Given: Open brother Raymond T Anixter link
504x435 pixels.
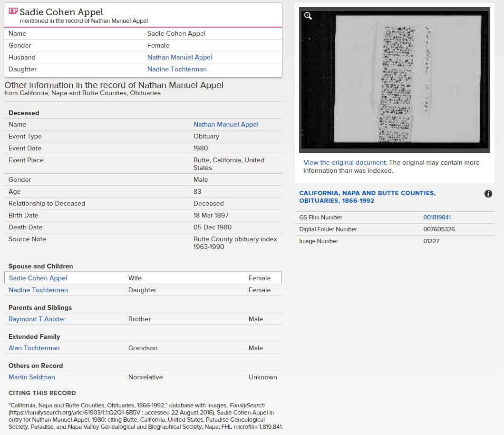Looking at the screenshot, I should pos(37,319).
